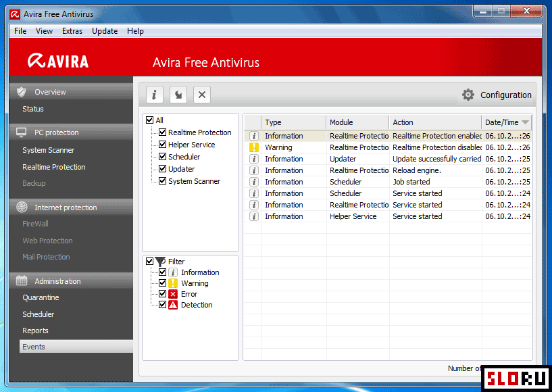The width and height of the screenshot is (552, 392).
Task: Go to Quarantine in the sidebar
Action: [41, 297]
